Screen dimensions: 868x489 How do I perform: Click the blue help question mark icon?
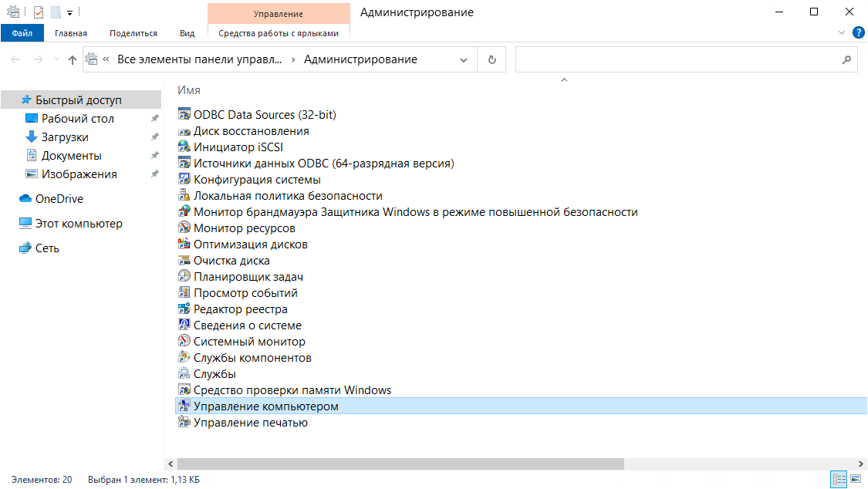point(858,33)
